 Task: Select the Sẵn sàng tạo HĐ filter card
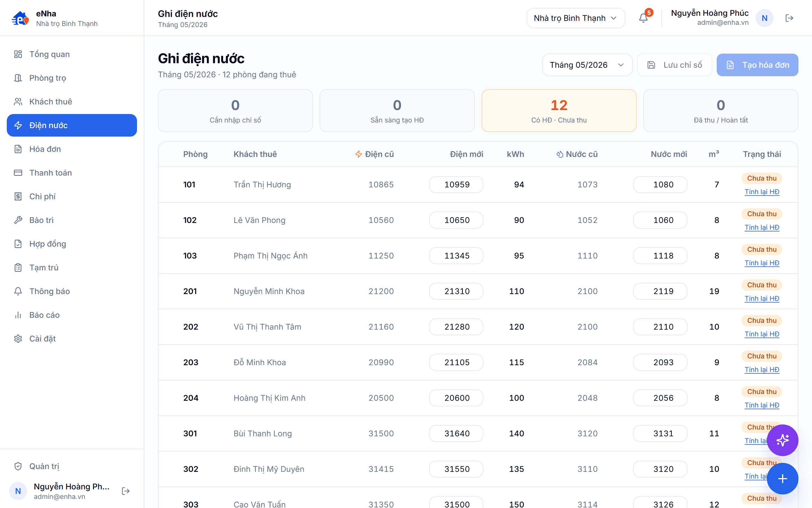[397, 111]
